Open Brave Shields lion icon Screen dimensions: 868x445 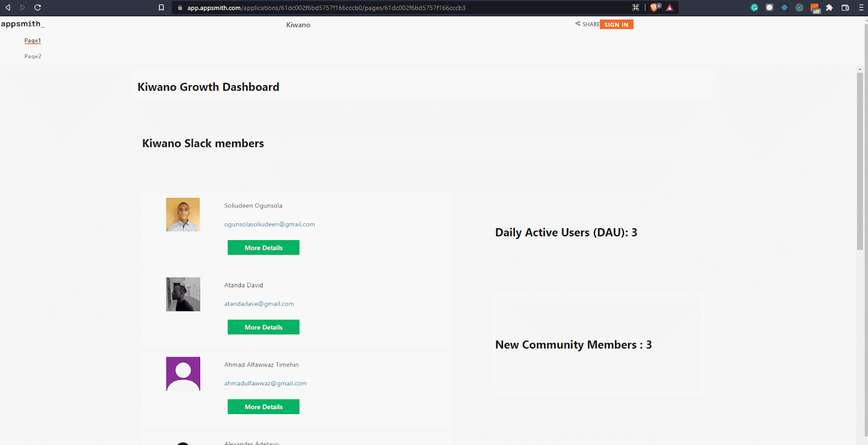(654, 8)
